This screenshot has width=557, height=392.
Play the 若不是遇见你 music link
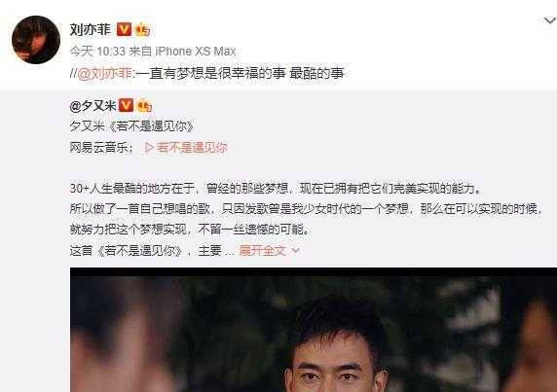[x=186, y=148]
